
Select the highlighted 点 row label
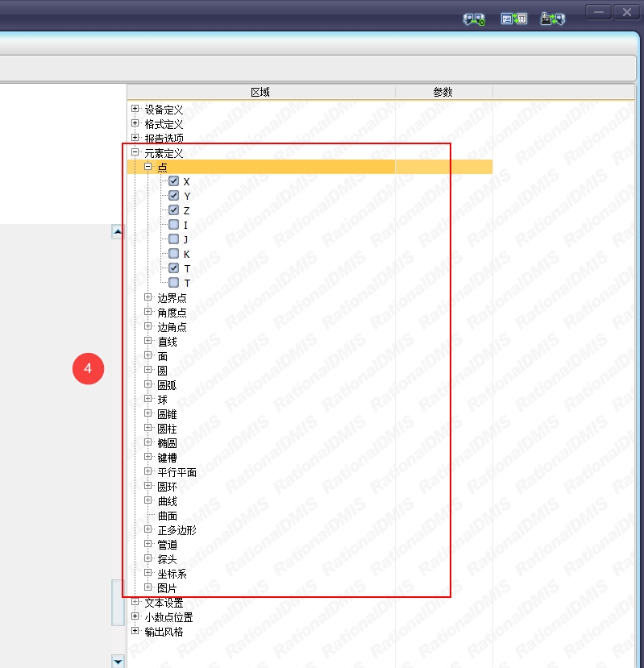pos(162,168)
